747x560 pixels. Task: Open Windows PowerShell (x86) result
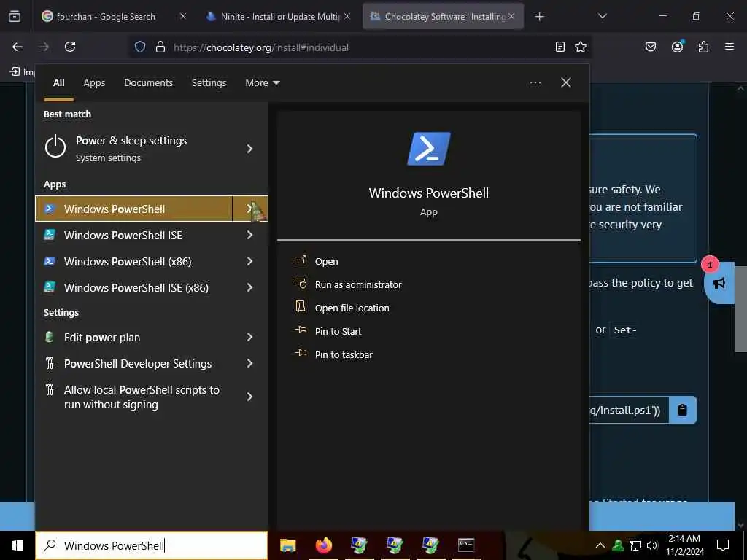point(134,262)
